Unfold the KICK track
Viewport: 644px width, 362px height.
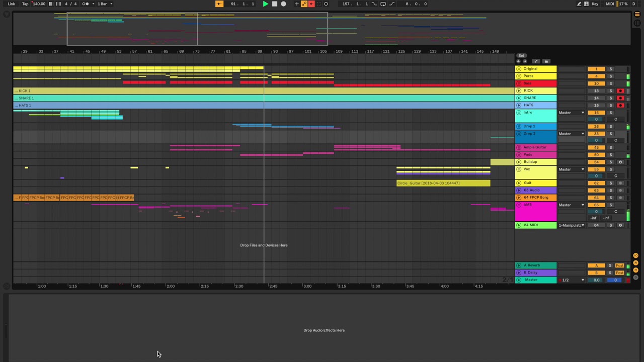[x=519, y=90]
